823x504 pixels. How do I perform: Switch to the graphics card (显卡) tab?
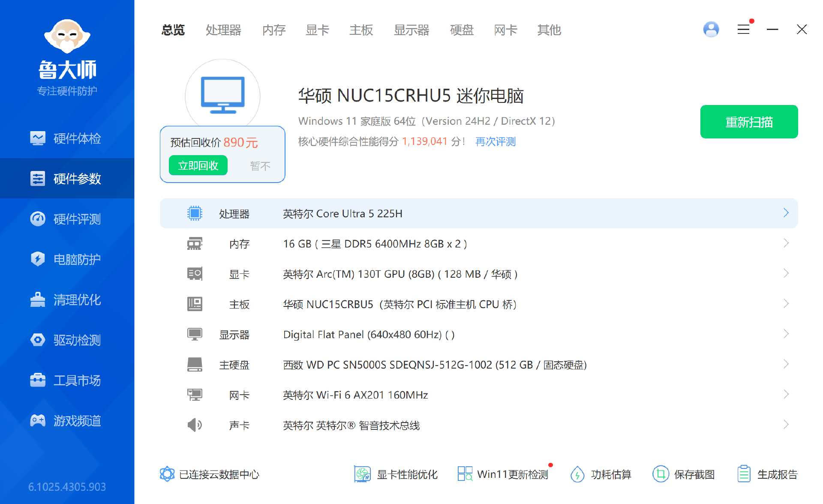317,30
